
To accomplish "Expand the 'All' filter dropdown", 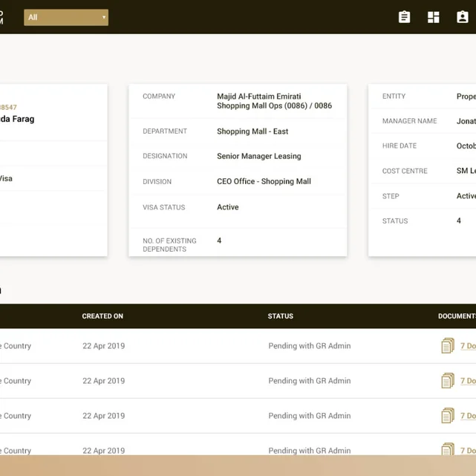I will [66, 17].
